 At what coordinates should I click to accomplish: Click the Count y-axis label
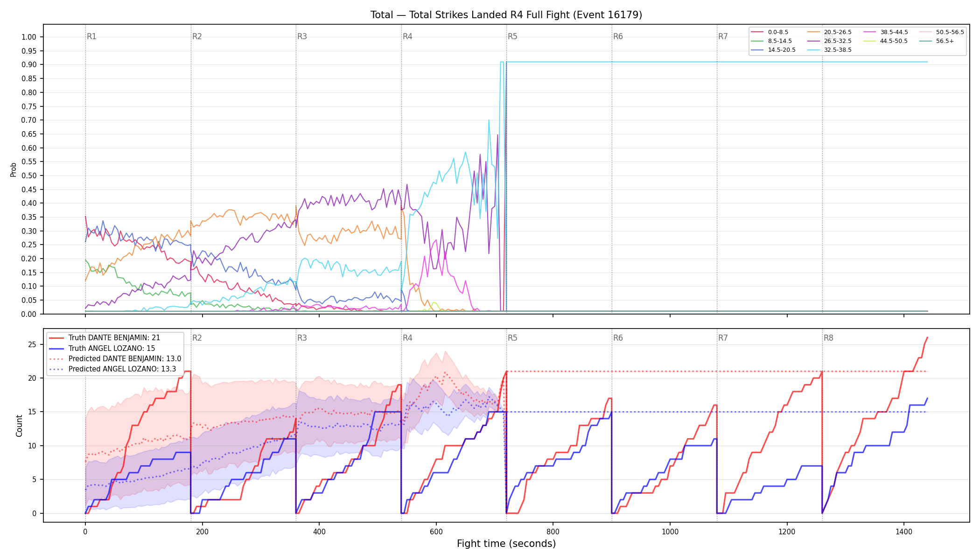[19, 426]
